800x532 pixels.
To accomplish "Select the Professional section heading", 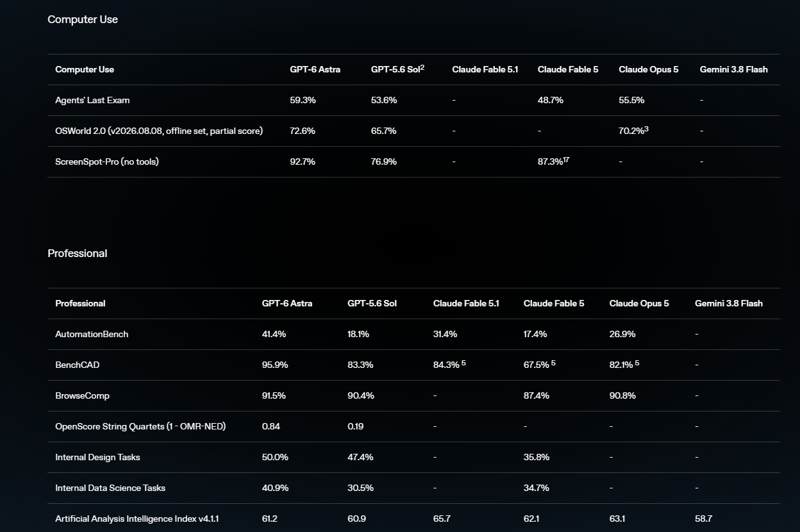I will click(x=78, y=253).
